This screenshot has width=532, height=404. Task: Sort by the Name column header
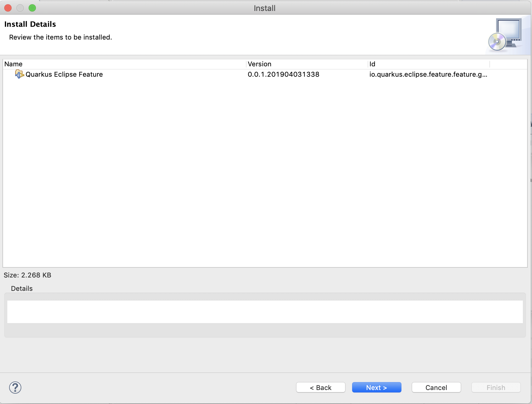click(124, 64)
